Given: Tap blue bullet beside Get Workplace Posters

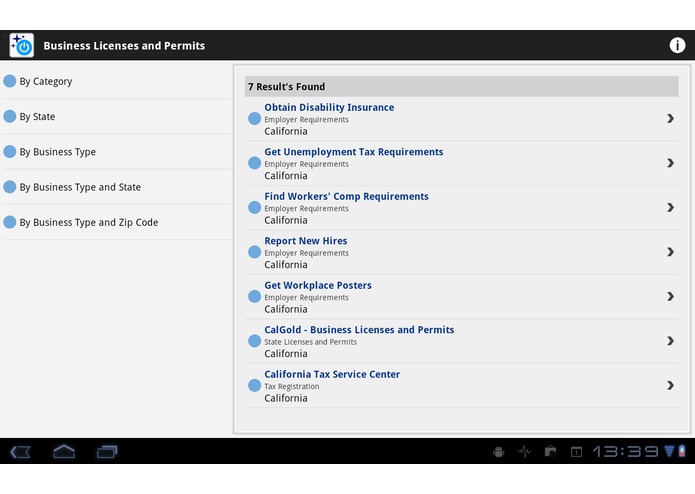Looking at the screenshot, I should coord(254,296).
